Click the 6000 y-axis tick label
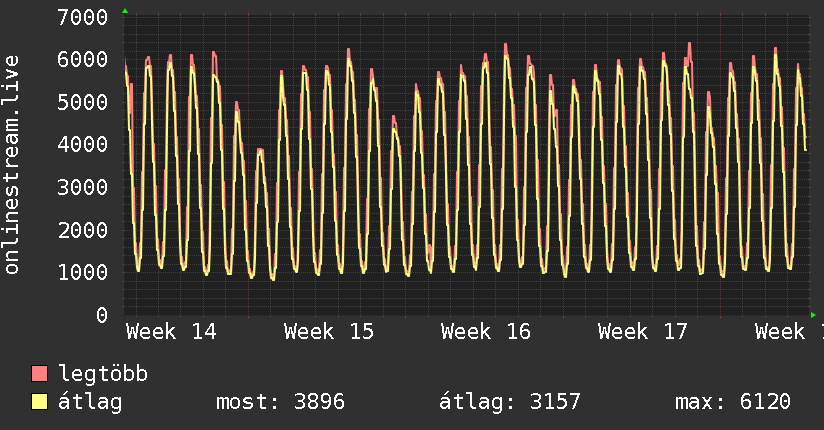The image size is (824, 430). [83, 60]
